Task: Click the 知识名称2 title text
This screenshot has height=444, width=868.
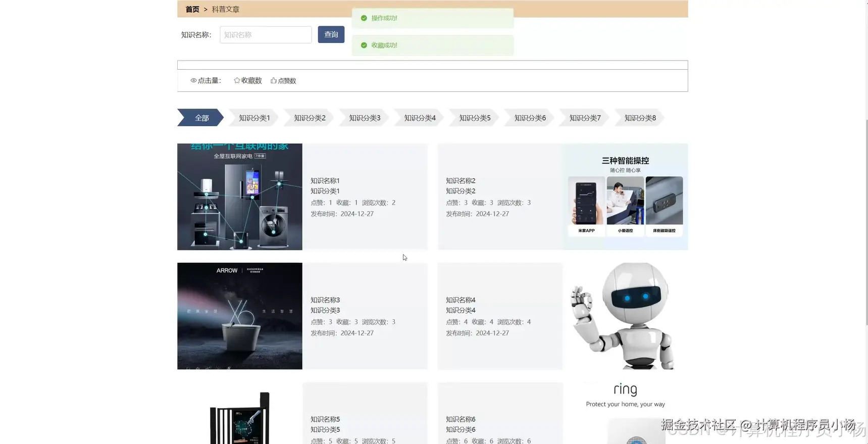Action: pos(461,181)
